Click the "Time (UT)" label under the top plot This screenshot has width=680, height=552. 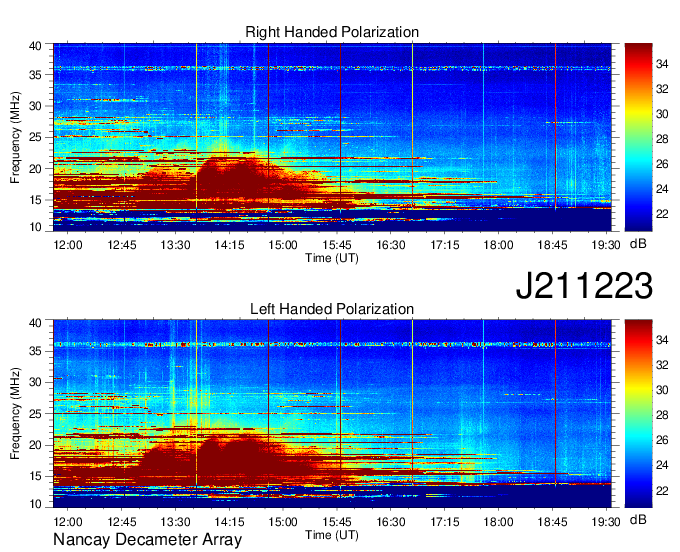click(x=332, y=258)
